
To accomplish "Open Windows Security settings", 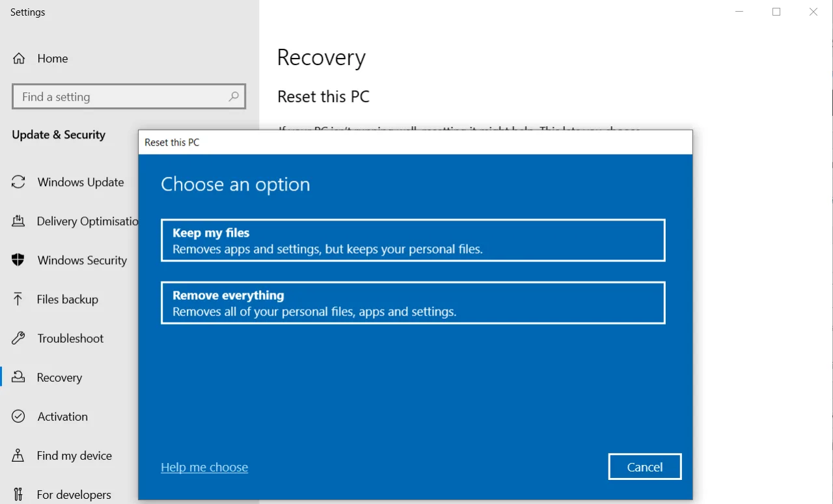I will 82,260.
